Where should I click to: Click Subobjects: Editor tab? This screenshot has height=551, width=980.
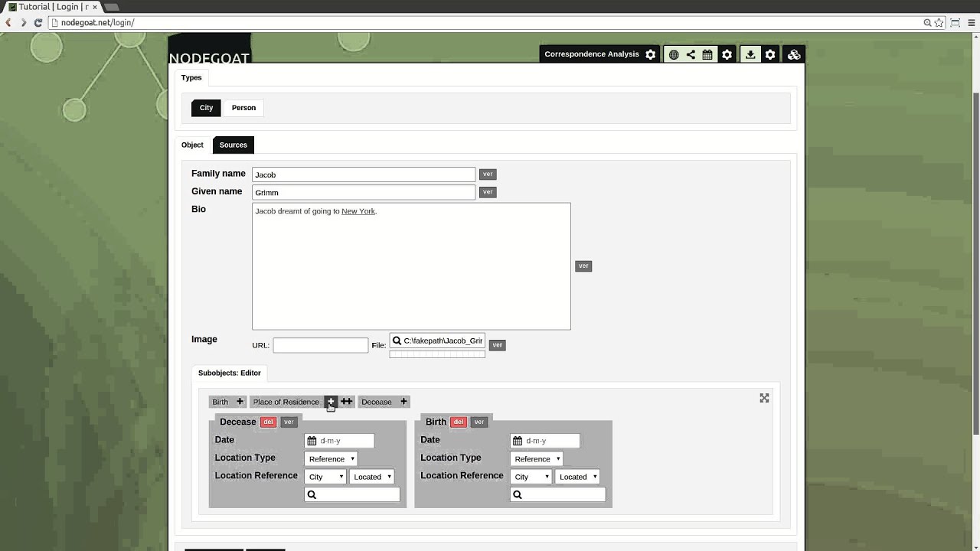(229, 373)
